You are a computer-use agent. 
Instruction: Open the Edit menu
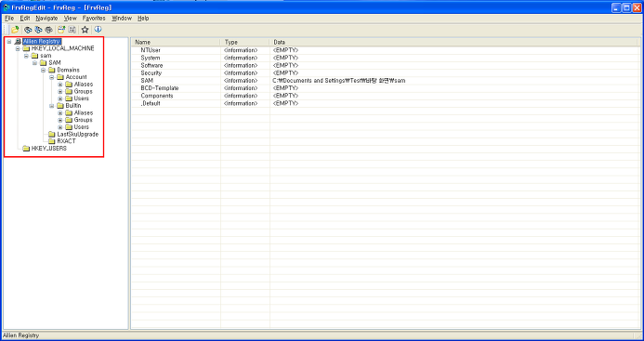pyautogui.click(x=25, y=18)
